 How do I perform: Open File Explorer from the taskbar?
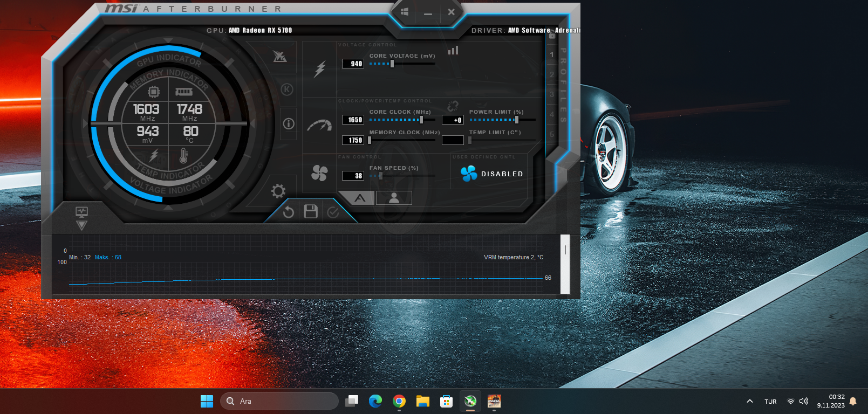pos(422,401)
